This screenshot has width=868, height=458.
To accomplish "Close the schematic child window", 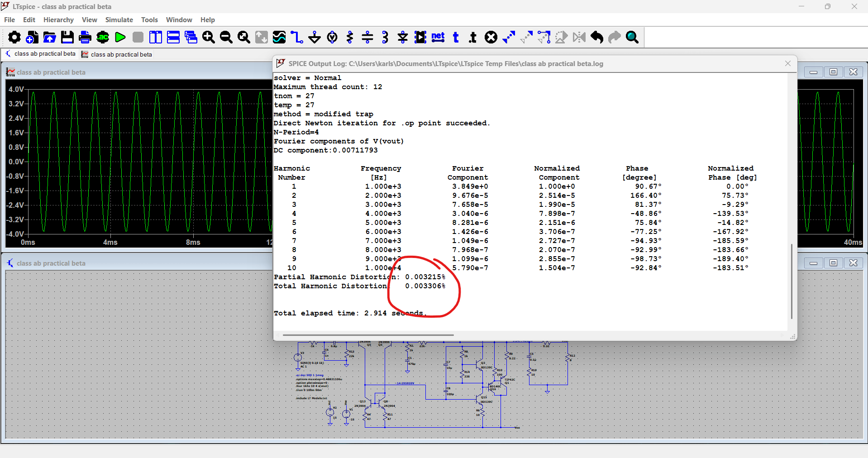I will tap(853, 263).
